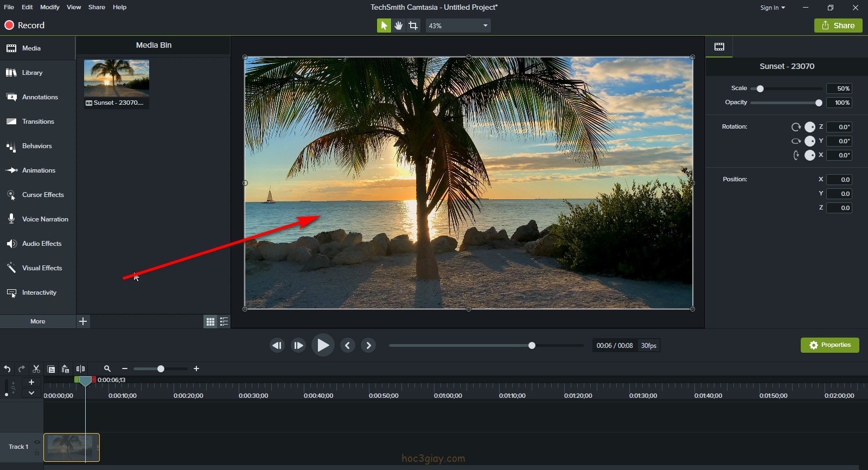Open the canvas zoom 43% dropdown
The height and width of the screenshot is (470, 868).
tap(458, 26)
